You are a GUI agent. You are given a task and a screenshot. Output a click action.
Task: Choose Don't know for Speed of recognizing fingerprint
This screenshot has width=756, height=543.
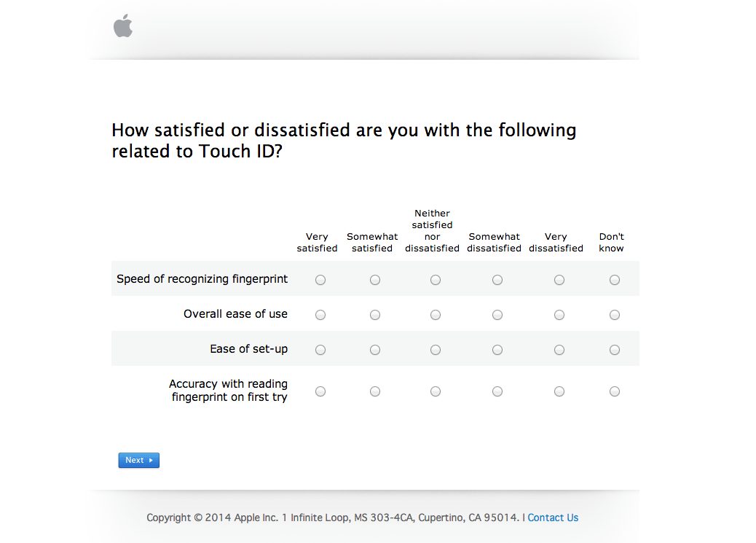point(615,280)
